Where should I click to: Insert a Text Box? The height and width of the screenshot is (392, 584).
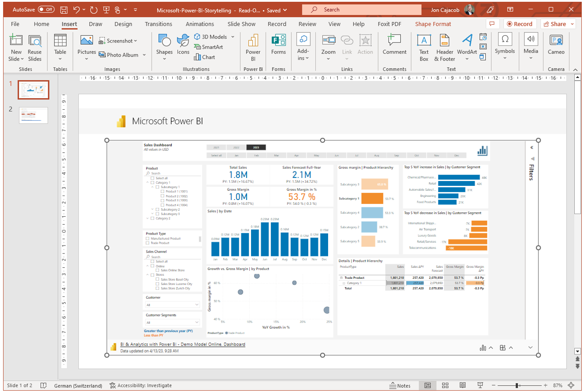(x=424, y=47)
